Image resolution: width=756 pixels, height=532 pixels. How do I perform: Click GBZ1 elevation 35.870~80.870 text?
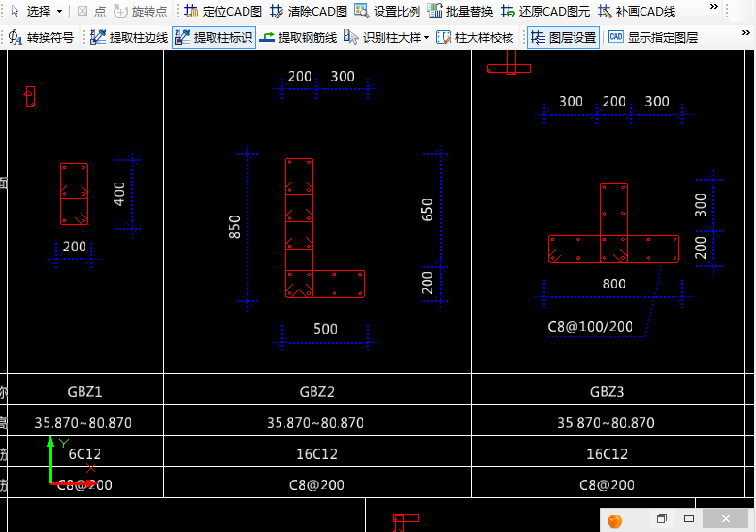click(x=82, y=423)
